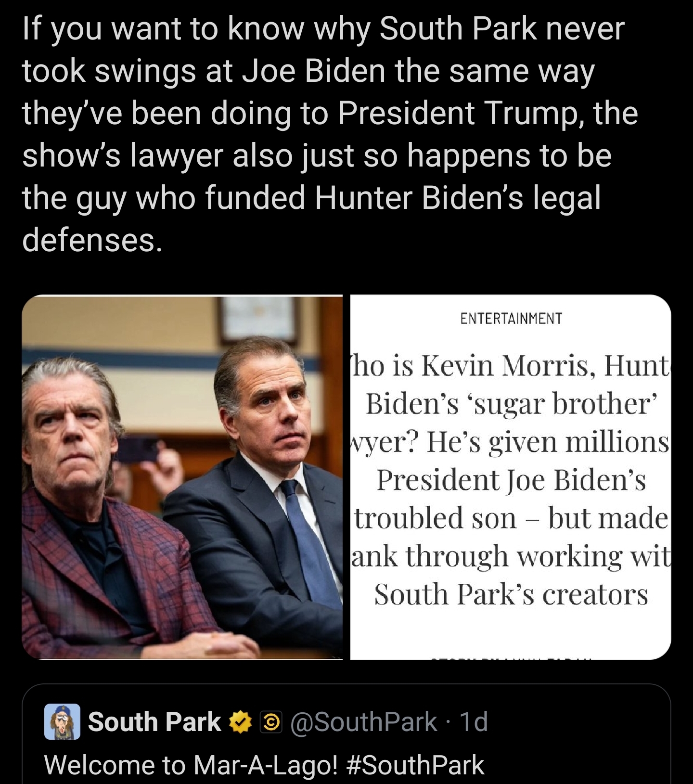Click the 'Biden's sugar brother' headline line
The height and width of the screenshot is (784, 693).
(511, 403)
